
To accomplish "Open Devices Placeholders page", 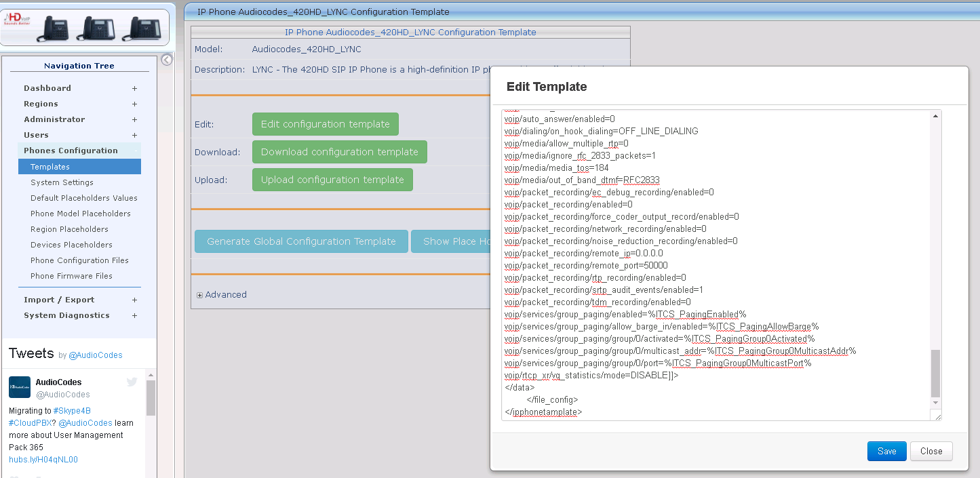I will (x=71, y=245).
